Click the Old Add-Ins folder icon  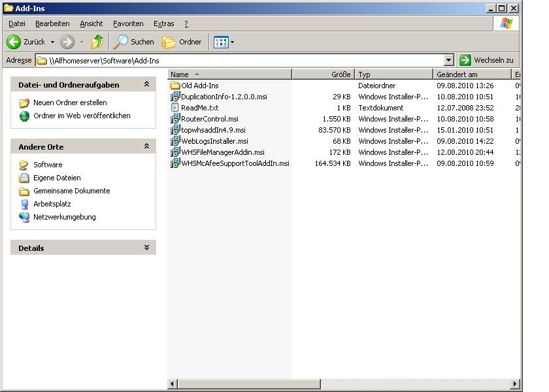[175, 86]
